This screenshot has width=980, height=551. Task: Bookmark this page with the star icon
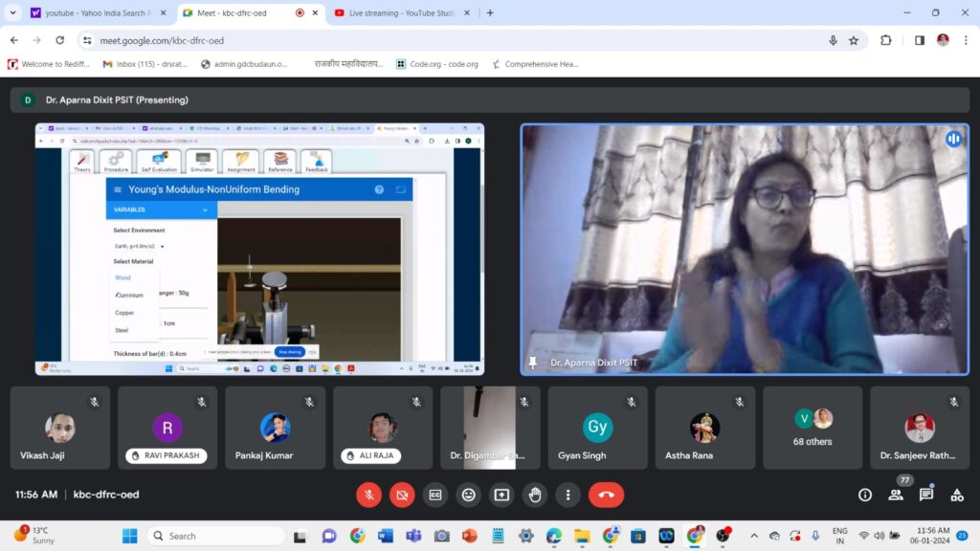[x=854, y=40]
